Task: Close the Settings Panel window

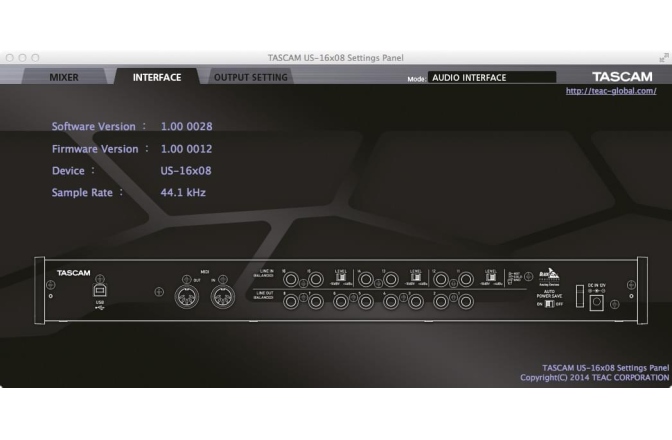Action: [x=10, y=57]
